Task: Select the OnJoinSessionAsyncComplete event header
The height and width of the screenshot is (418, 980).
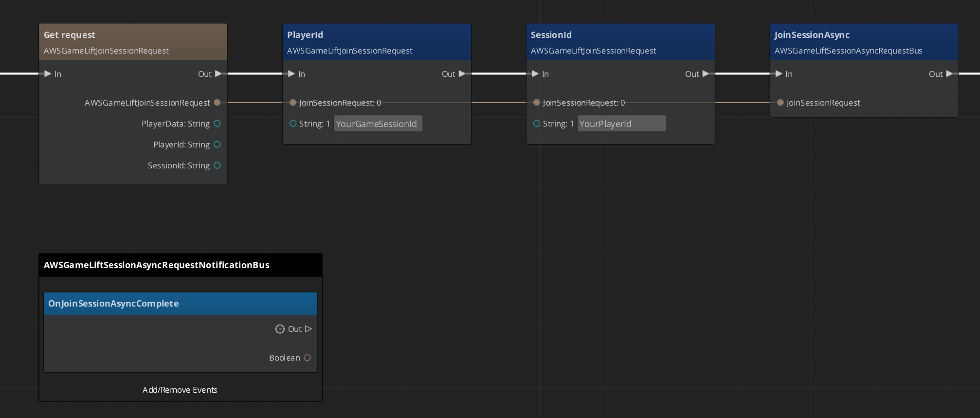Action: tap(180, 304)
